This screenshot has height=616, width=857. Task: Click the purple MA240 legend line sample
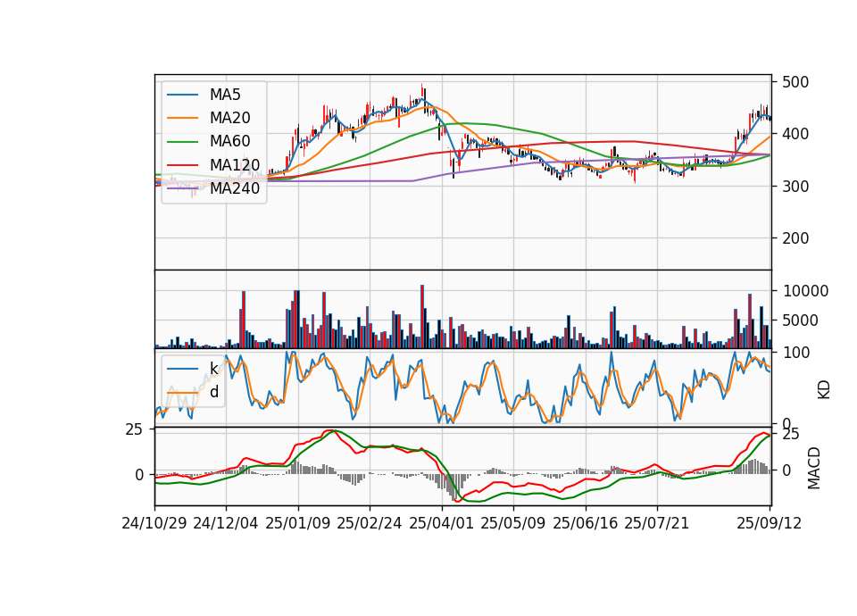tap(182, 188)
